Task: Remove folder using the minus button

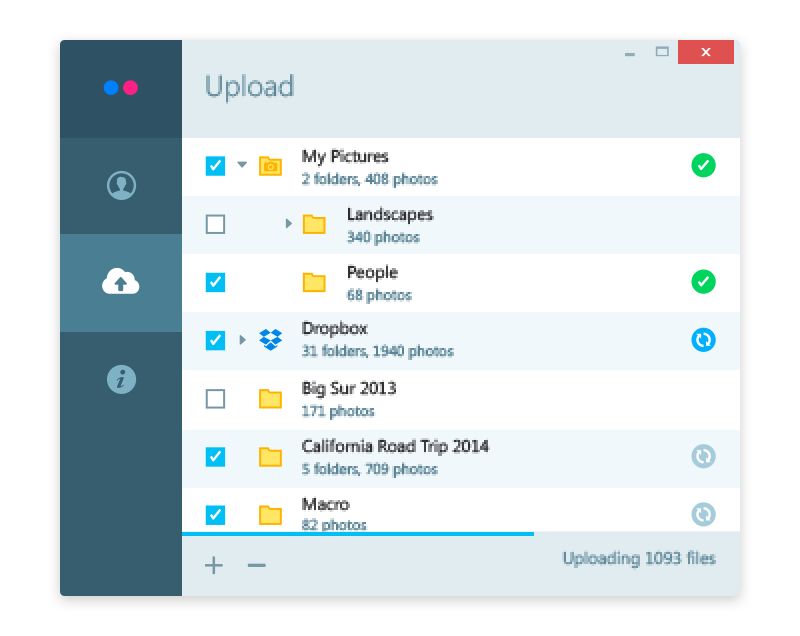Action: point(257,565)
